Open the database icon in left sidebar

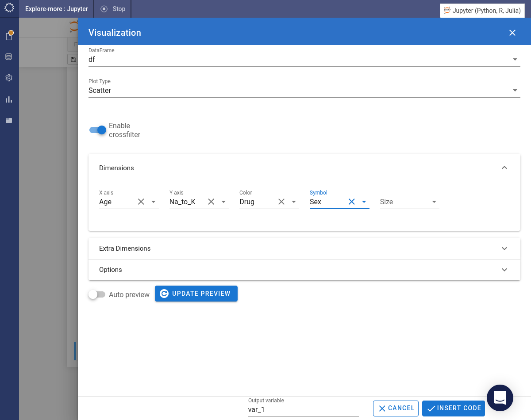point(9,57)
